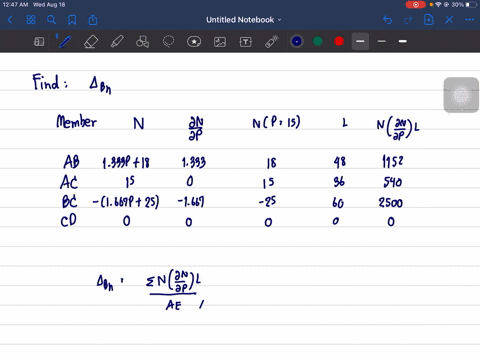This screenshot has width=480, height=360.
Task: Toggle the read-only mode icon
Action: coord(39,42)
